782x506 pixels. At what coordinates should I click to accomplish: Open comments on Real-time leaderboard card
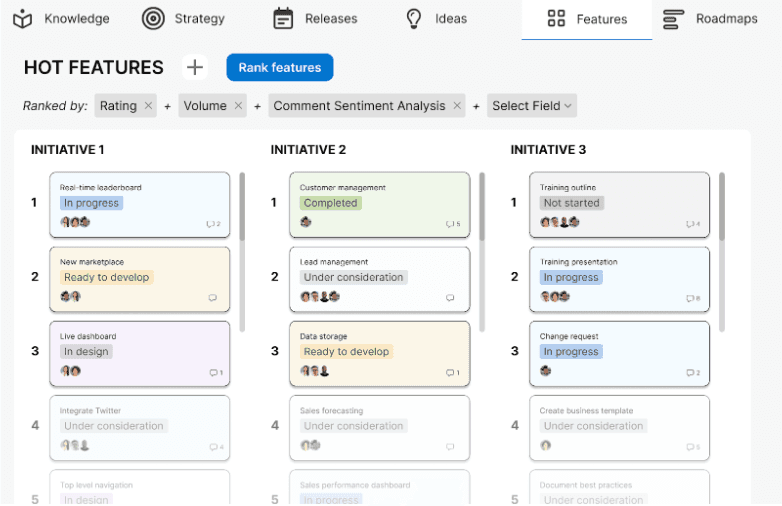[x=212, y=224]
